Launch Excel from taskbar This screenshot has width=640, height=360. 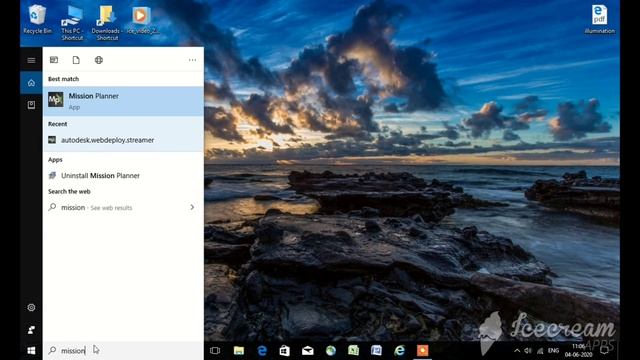tap(353, 351)
